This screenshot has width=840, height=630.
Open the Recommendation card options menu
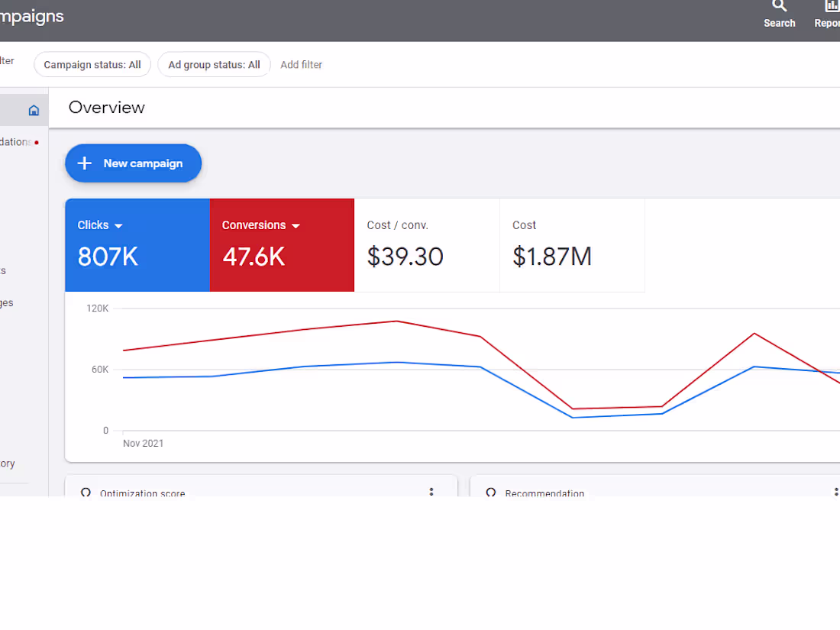click(x=836, y=493)
